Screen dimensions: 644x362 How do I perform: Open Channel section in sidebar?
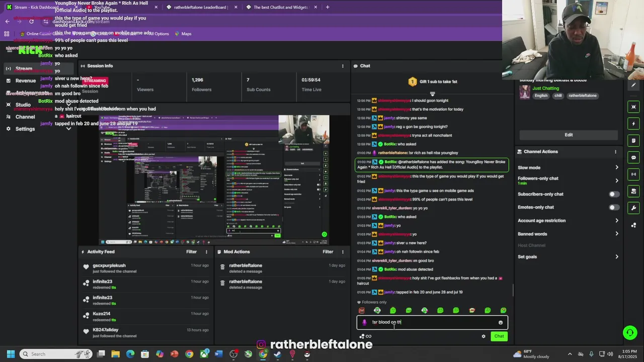(x=25, y=117)
